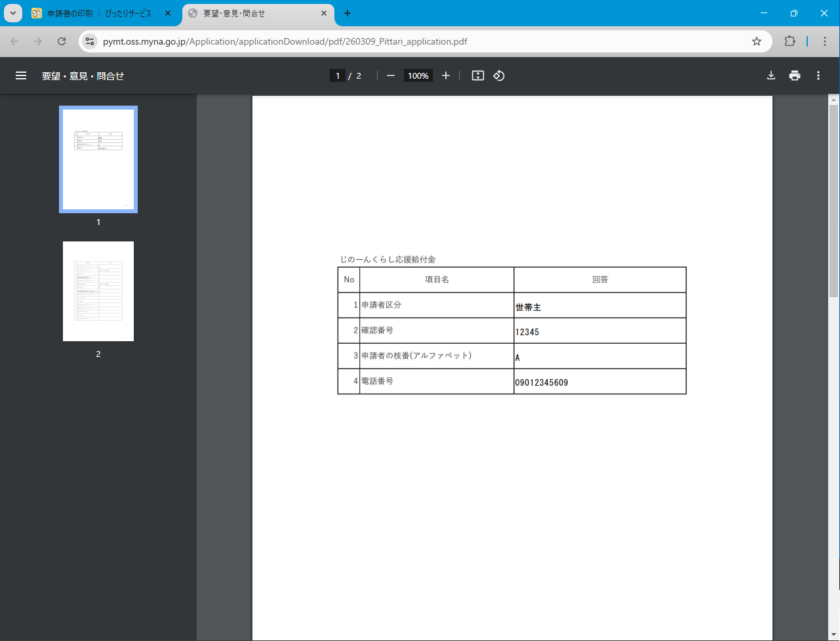The width and height of the screenshot is (840, 641).
Task: Zoom in with the plus icon
Action: point(446,75)
